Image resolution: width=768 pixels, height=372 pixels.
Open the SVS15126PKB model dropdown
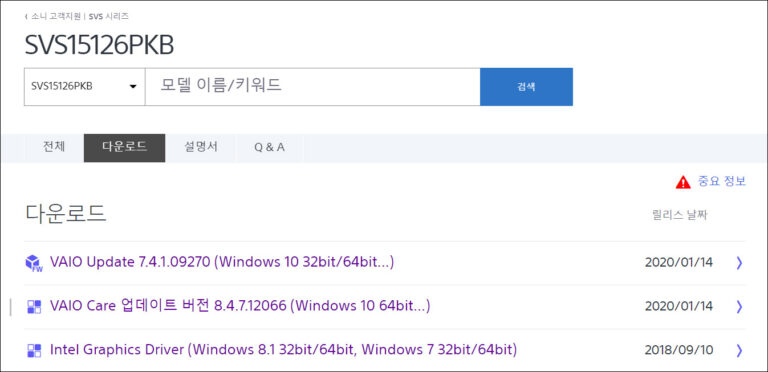84,87
